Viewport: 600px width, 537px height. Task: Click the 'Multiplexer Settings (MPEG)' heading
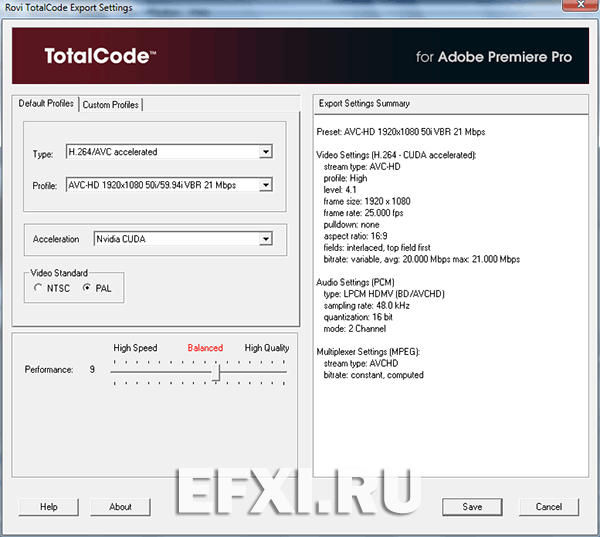point(368,352)
